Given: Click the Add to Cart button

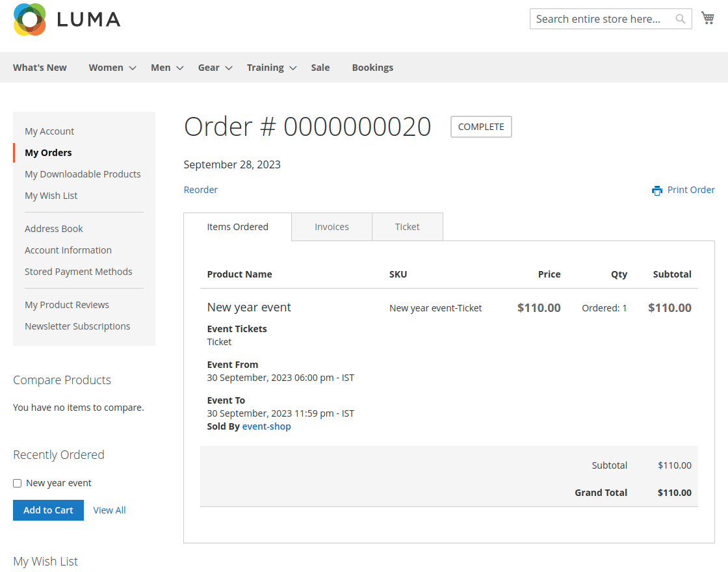Looking at the screenshot, I should (x=48, y=510).
